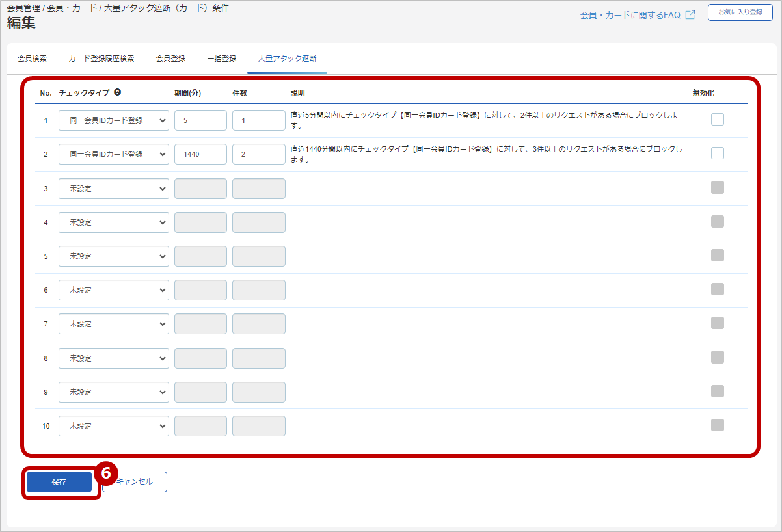Click 件数 column header
The image size is (782, 532).
[x=239, y=93]
